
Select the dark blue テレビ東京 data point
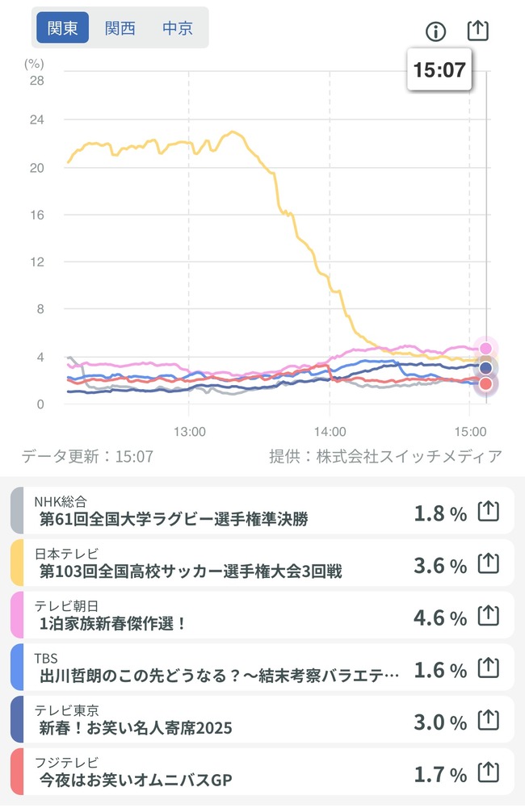click(485, 368)
